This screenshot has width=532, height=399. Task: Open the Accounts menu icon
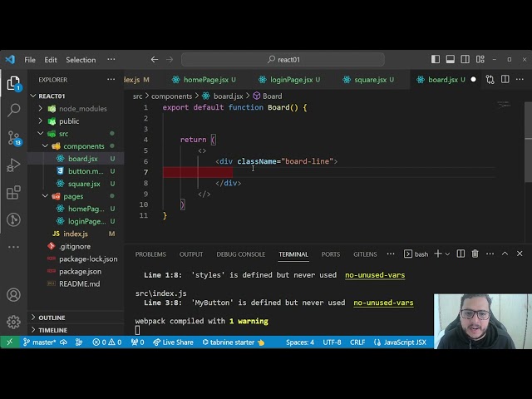(13, 295)
